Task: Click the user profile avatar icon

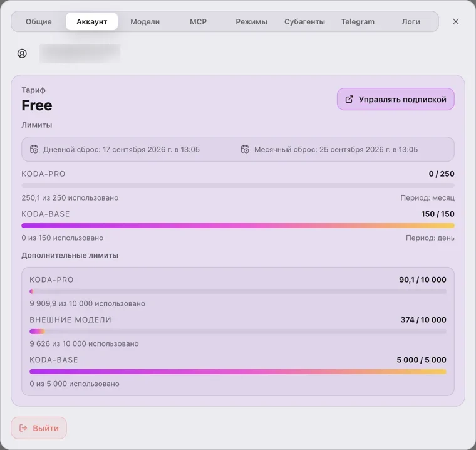Action: [x=22, y=53]
